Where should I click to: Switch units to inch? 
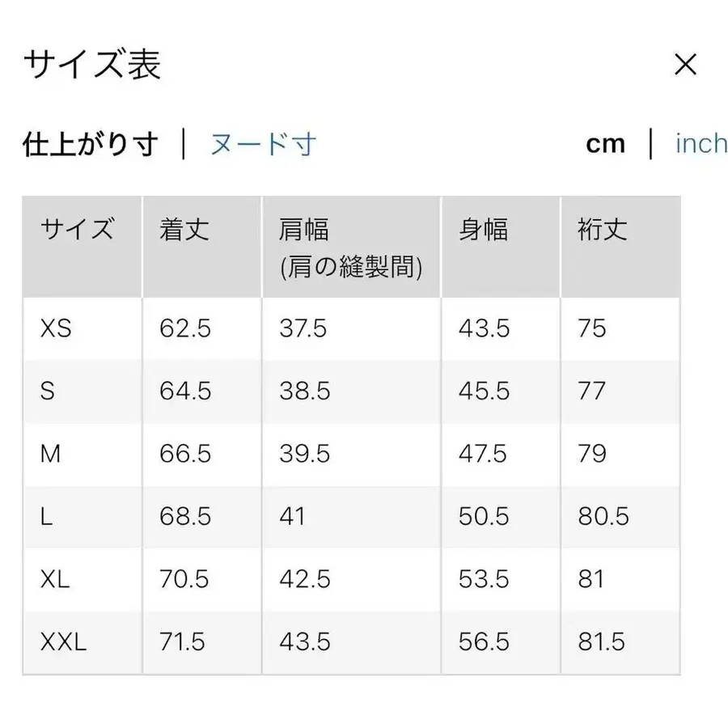700,143
